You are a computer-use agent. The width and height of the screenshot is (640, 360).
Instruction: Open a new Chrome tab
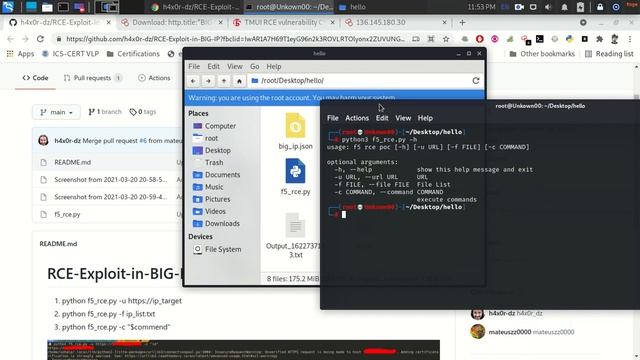[462, 22]
